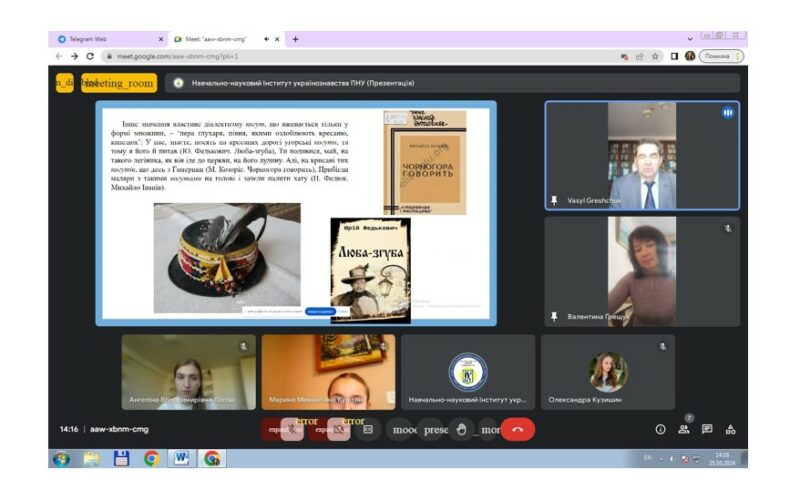Open the meeting details info icon

click(x=660, y=429)
